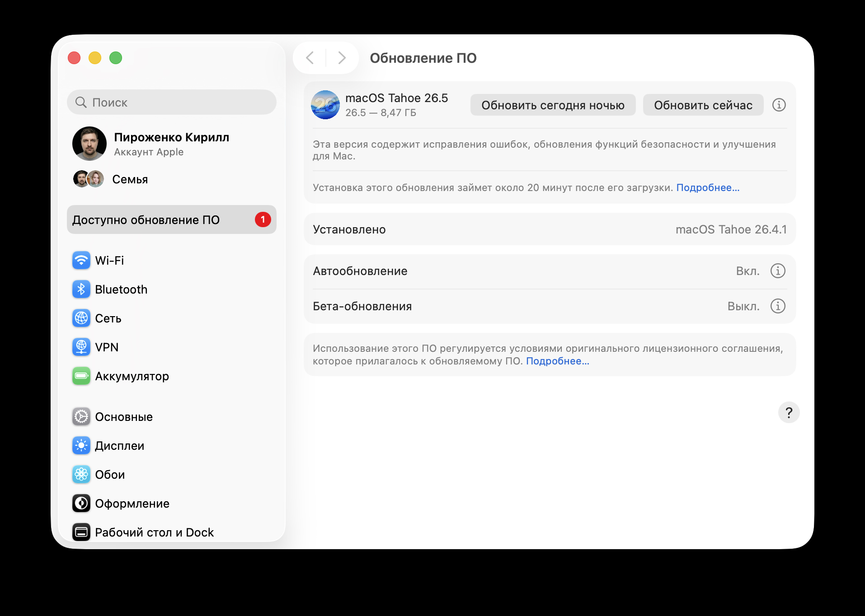Select Обои label in sidebar
865x616 pixels.
(110, 475)
